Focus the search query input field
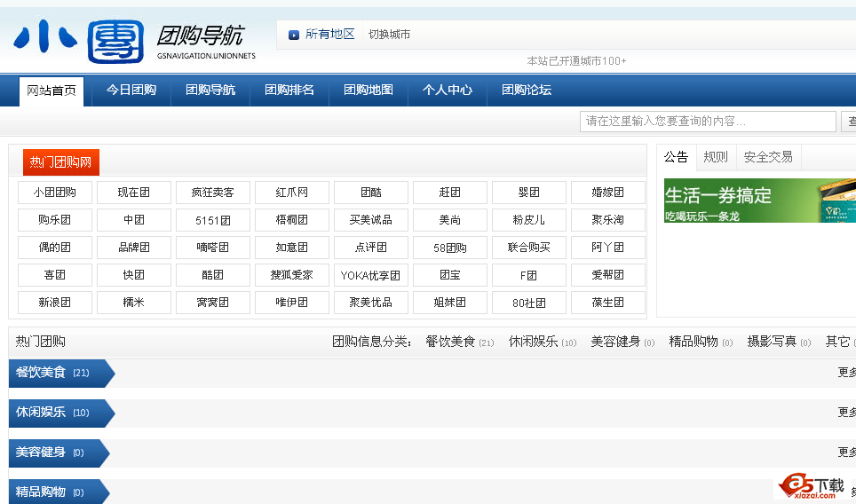Screen dimensions: 856x504 click(x=708, y=121)
